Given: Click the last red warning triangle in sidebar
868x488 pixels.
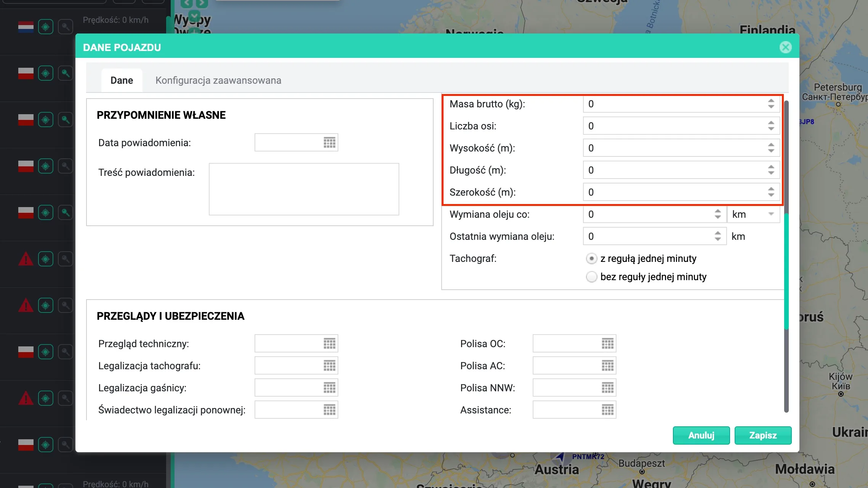Looking at the screenshot, I should pyautogui.click(x=26, y=398).
